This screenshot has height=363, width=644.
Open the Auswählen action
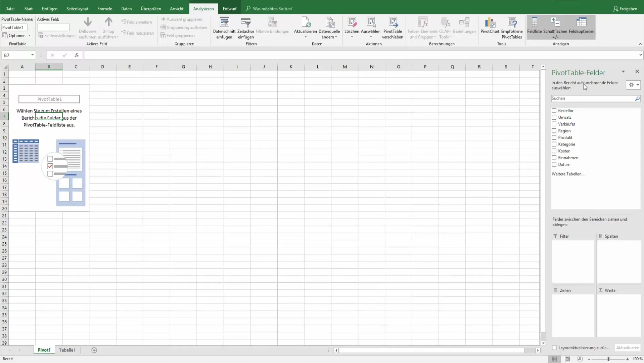coord(370,28)
